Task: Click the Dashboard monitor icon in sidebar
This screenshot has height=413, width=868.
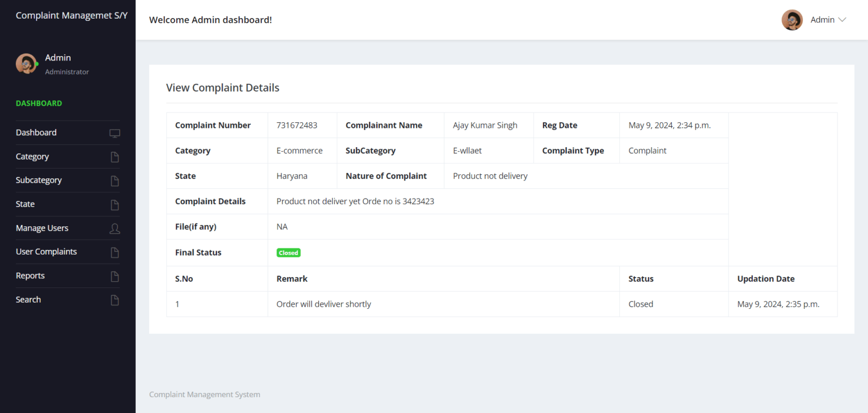Action: click(x=115, y=132)
